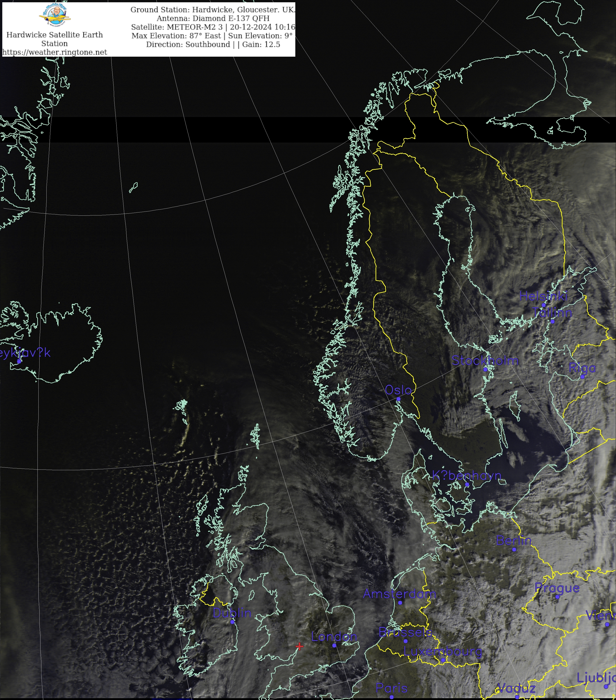Click the Amsterdam city dot marker
This screenshot has width=616, height=700.
tap(400, 603)
